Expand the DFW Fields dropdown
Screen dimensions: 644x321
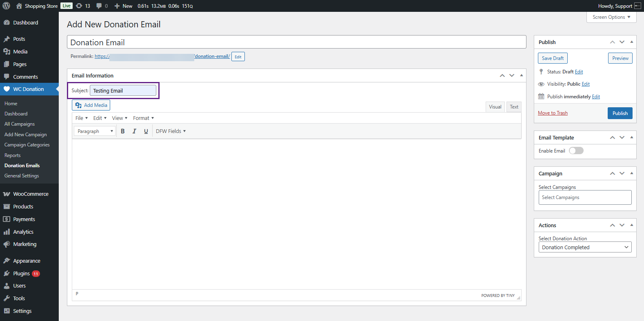click(x=171, y=131)
